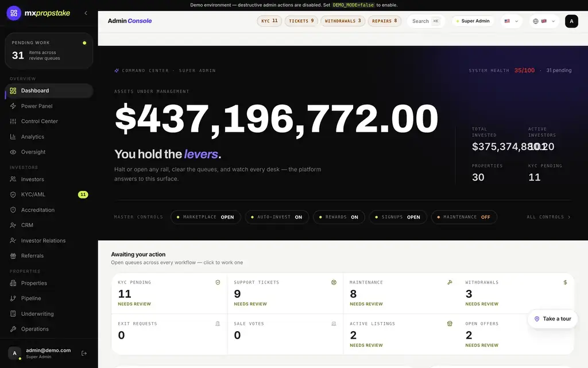
Task: Click the Properties count 30
Action: click(478, 177)
